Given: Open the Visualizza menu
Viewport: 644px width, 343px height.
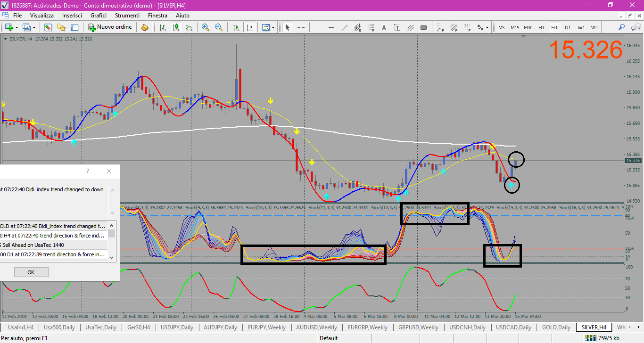Looking at the screenshot, I should pos(42,16).
